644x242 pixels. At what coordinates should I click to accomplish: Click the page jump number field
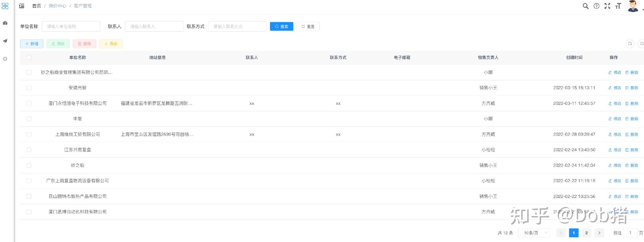click(x=630, y=233)
